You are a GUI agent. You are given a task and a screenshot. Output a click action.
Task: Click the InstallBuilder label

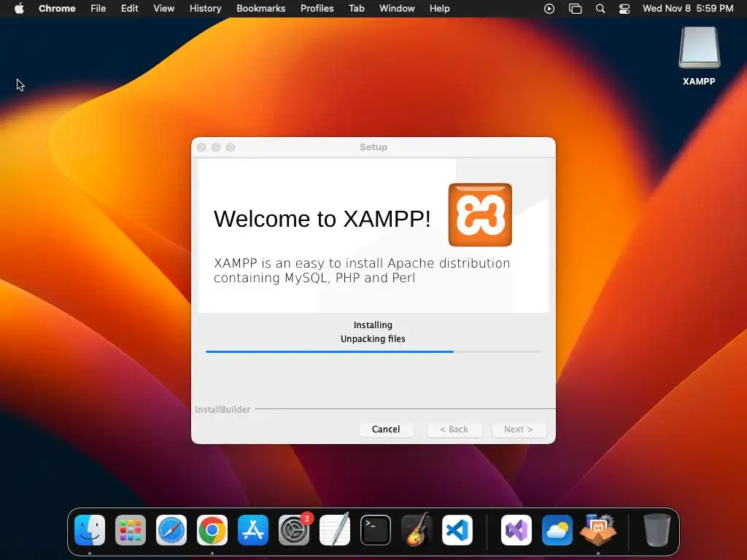pos(222,410)
